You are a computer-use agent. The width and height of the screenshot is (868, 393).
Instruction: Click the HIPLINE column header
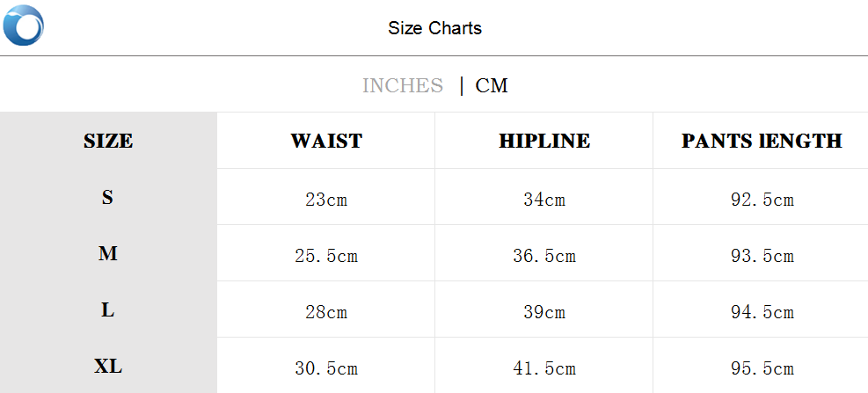(x=544, y=141)
